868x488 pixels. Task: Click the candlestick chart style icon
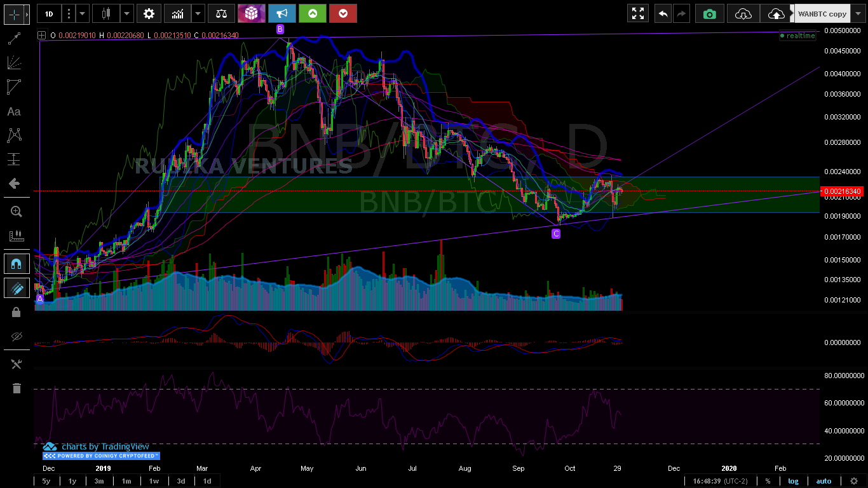[106, 13]
